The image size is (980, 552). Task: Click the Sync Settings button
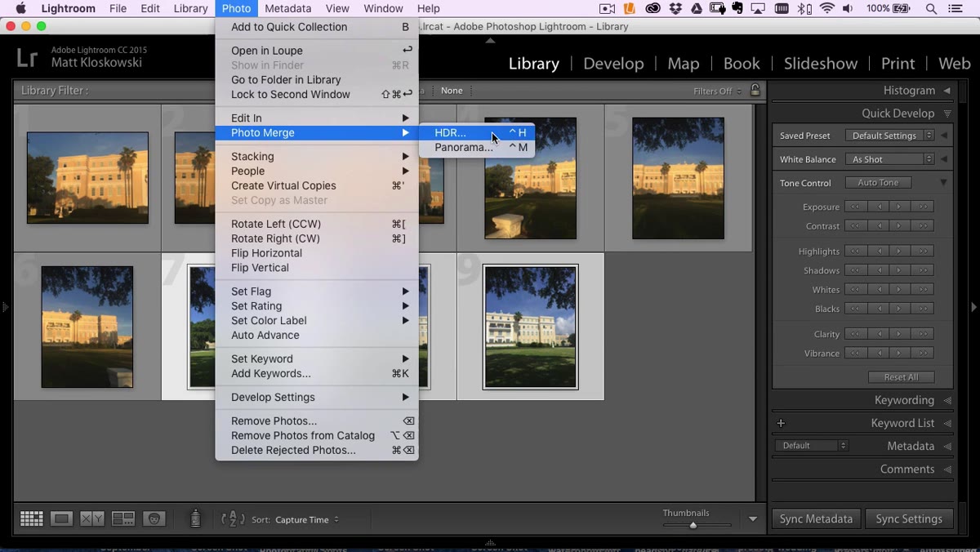click(x=909, y=519)
